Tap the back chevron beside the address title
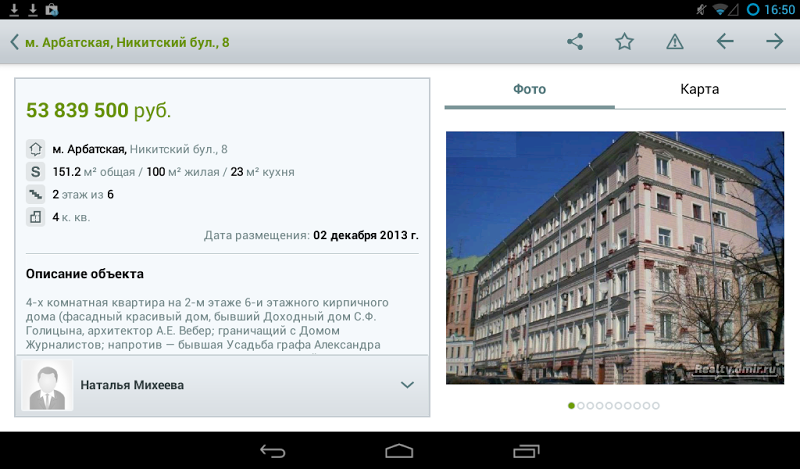Image resolution: width=800 pixels, height=469 pixels. click(x=14, y=42)
